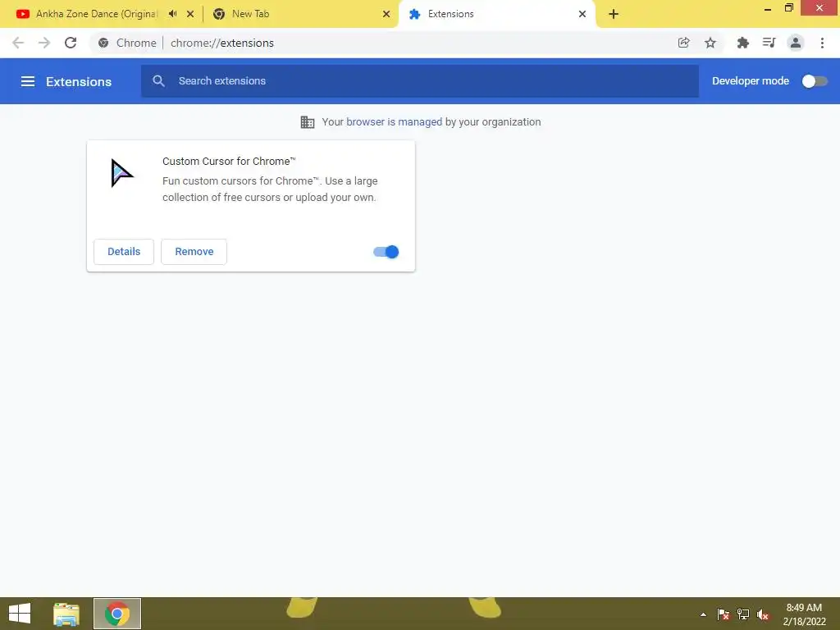
Task: Click the Custom Cursor for Chrome title
Action: 229,162
